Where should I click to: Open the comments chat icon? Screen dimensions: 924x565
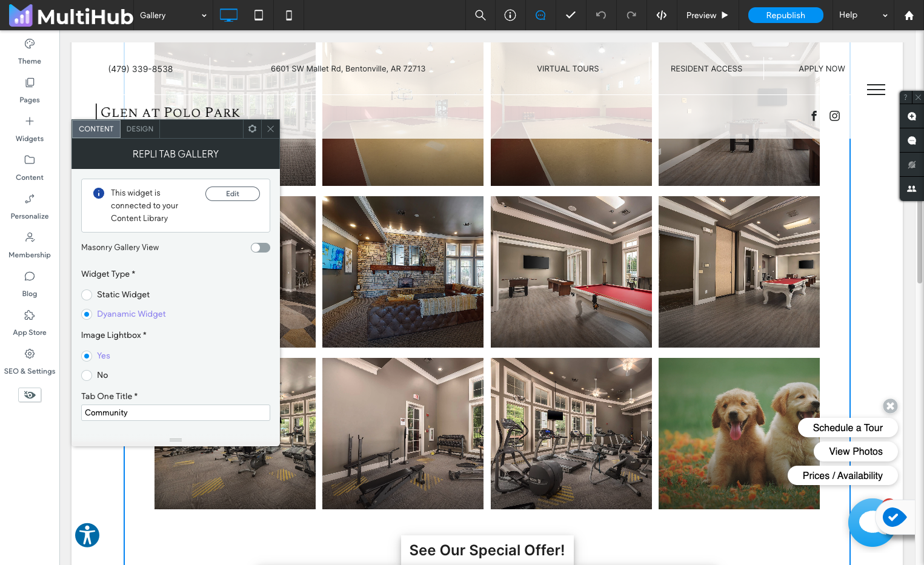(540, 15)
